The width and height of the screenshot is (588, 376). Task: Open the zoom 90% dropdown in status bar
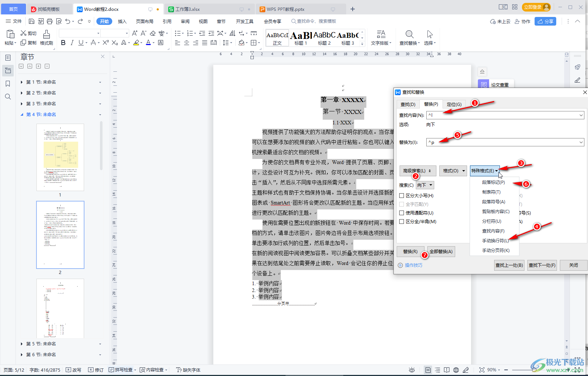click(494, 370)
